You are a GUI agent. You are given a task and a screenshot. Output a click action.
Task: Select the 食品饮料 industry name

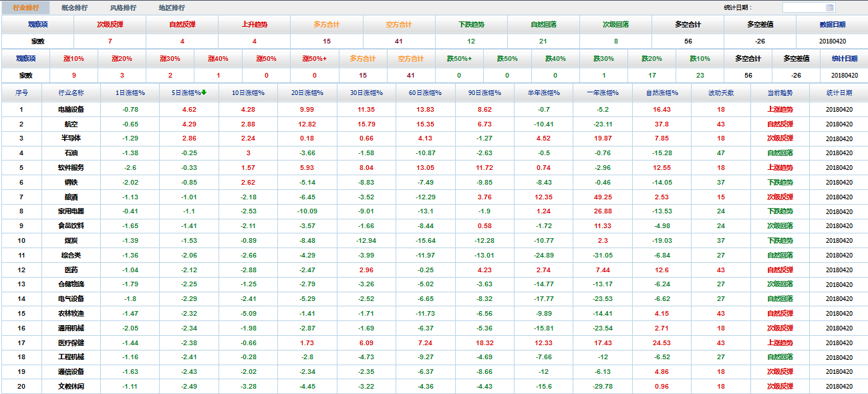coord(71,226)
